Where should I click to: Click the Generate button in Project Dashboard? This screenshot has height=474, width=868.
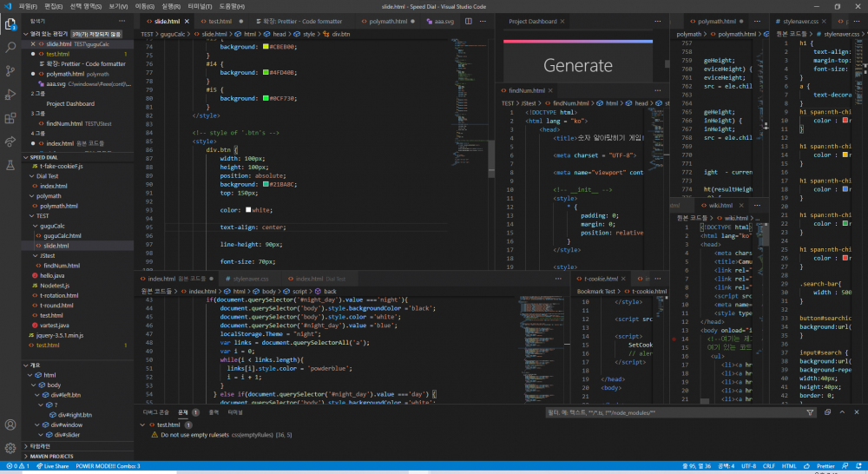[x=578, y=65]
